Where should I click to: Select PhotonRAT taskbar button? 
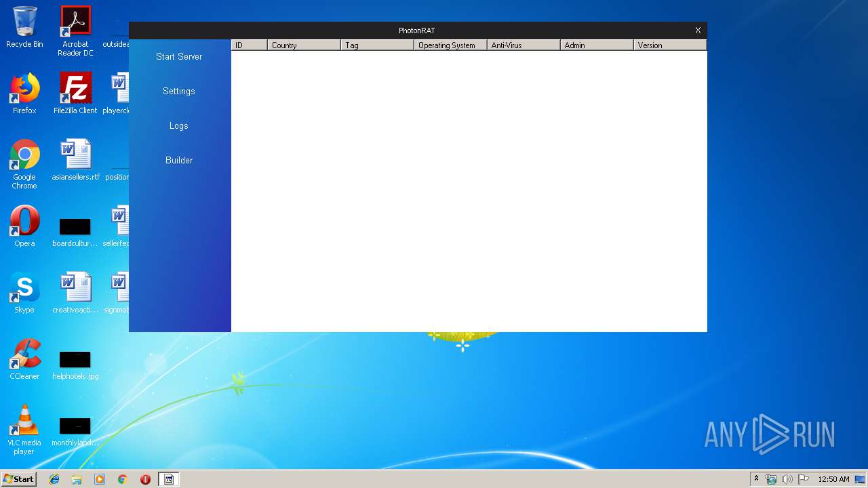[169, 479]
